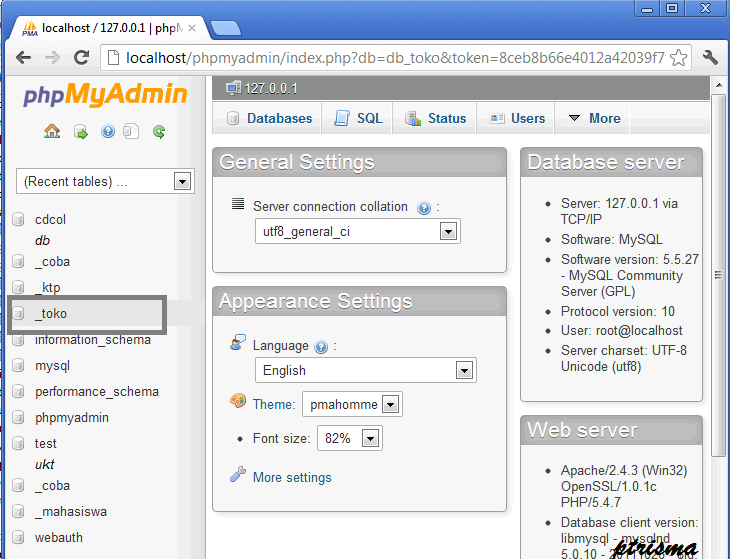Open the _mahasiswa database
This screenshot has height=559, width=730.
(71, 512)
